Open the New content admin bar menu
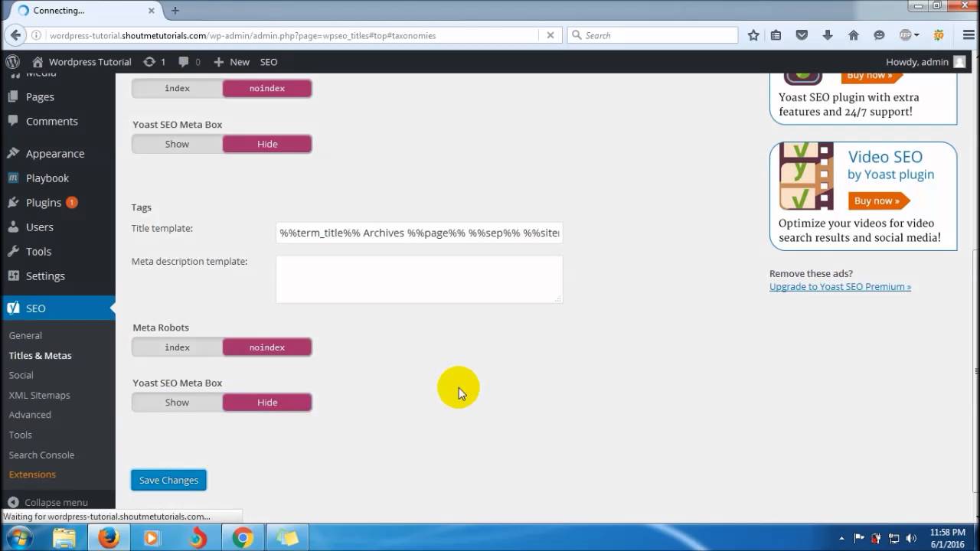The image size is (980, 551). 231,62
